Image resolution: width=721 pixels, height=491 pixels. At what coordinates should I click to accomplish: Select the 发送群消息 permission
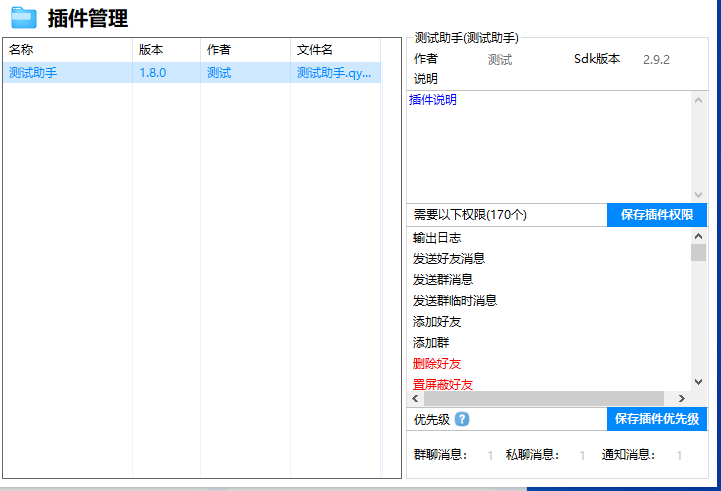pos(443,280)
